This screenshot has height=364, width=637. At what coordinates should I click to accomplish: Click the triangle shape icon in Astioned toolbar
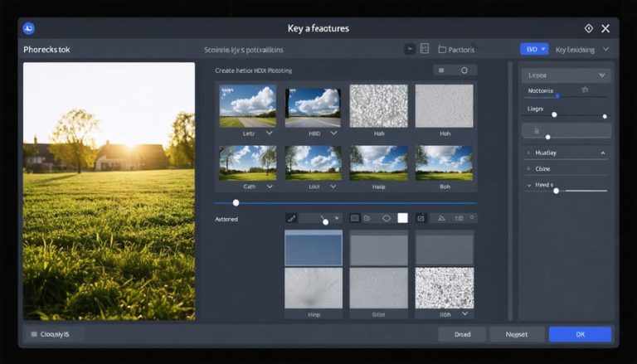tap(441, 218)
